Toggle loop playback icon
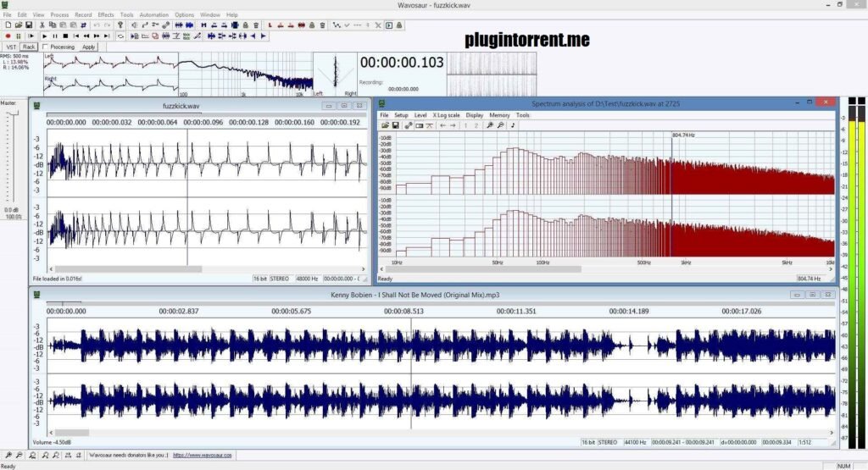Screen dimensions: 868x470 120,36
